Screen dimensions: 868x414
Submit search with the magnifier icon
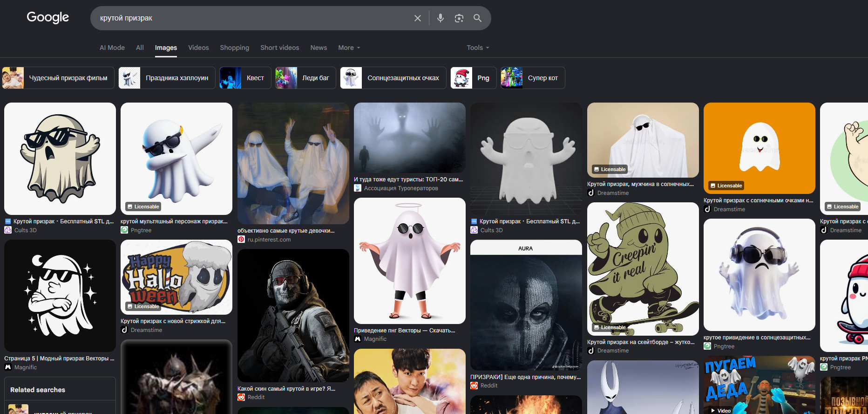tap(477, 18)
